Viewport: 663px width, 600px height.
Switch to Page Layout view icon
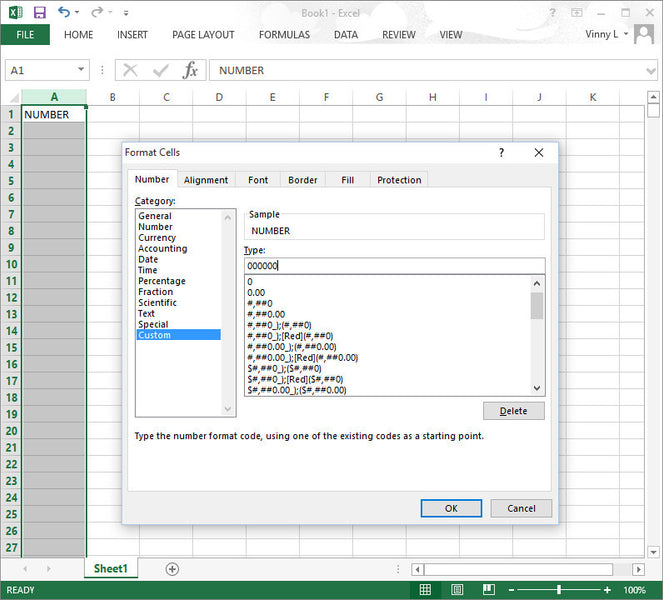click(x=457, y=590)
